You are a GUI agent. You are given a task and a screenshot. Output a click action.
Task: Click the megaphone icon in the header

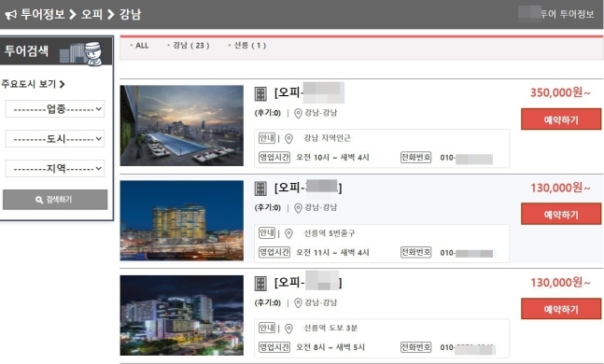(x=11, y=15)
